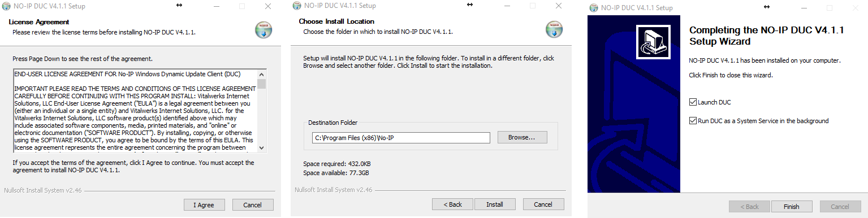
Task: Click the license agreement scrollbar thumb
Action: coord(261,84)
